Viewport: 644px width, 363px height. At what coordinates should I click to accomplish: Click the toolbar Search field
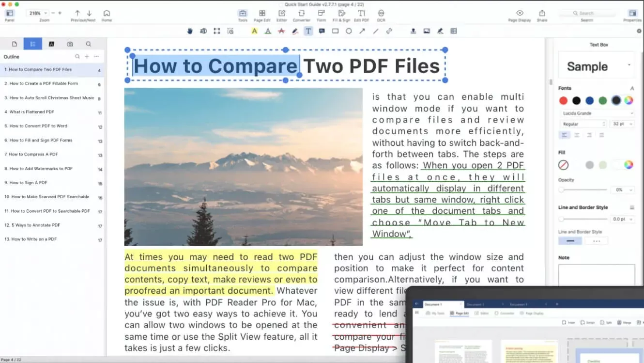click(587, 13)
